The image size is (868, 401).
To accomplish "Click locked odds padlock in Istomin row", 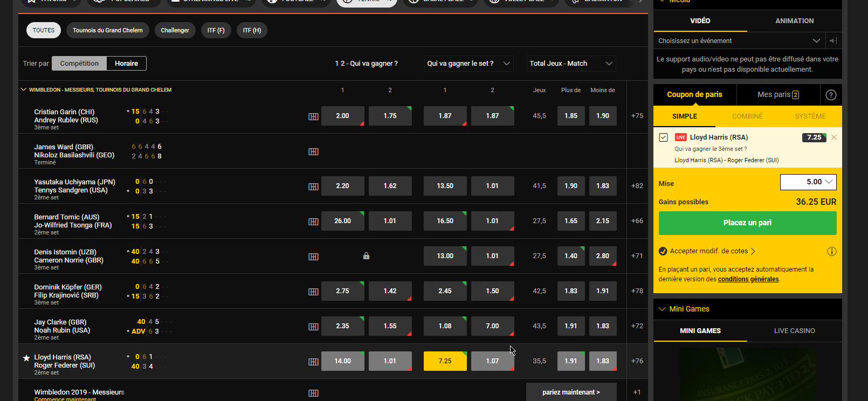I will click(366, 256).
